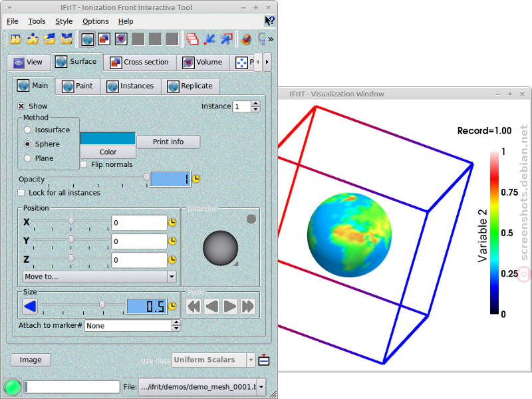
Task: Switch to the Cross section tab
Action: point(140,63)
